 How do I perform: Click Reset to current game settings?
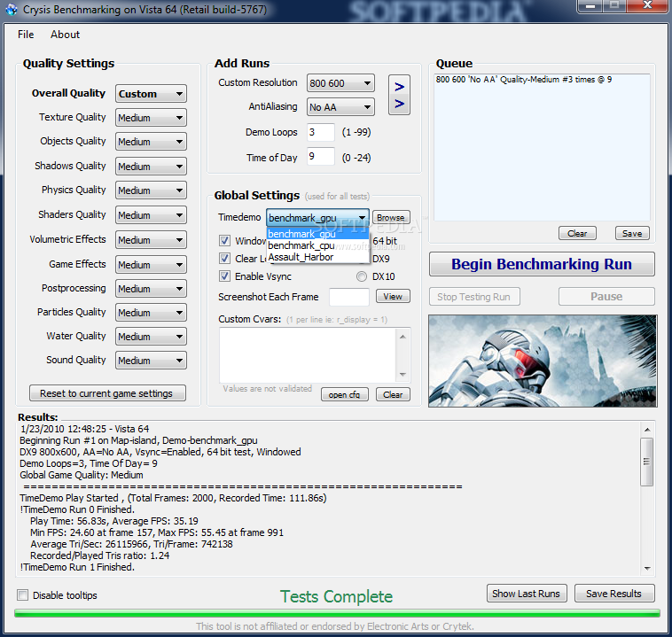tap(107, 392)
